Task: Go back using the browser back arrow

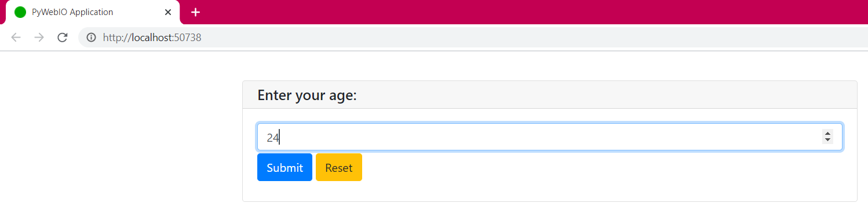Action: tap(16, 38)
